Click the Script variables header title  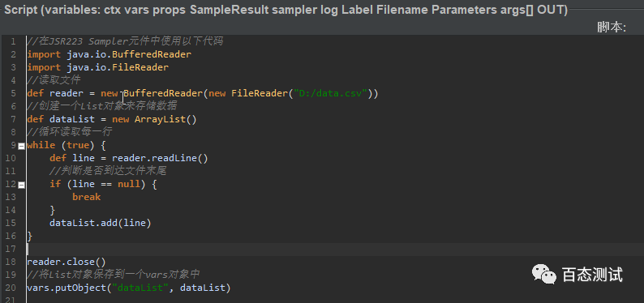286,11
